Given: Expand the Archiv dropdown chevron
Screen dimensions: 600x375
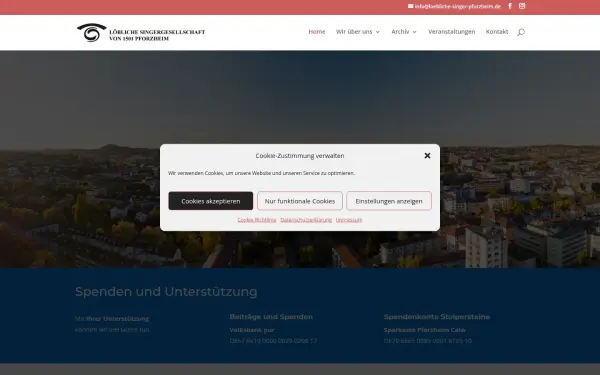Looking at the screenshot, I should tap(414, 32).
